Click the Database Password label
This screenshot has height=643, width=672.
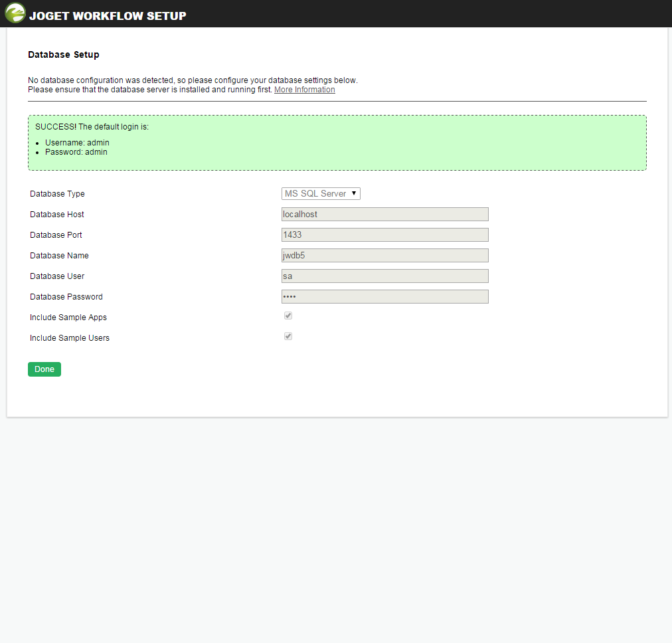[x=66, y=297]
